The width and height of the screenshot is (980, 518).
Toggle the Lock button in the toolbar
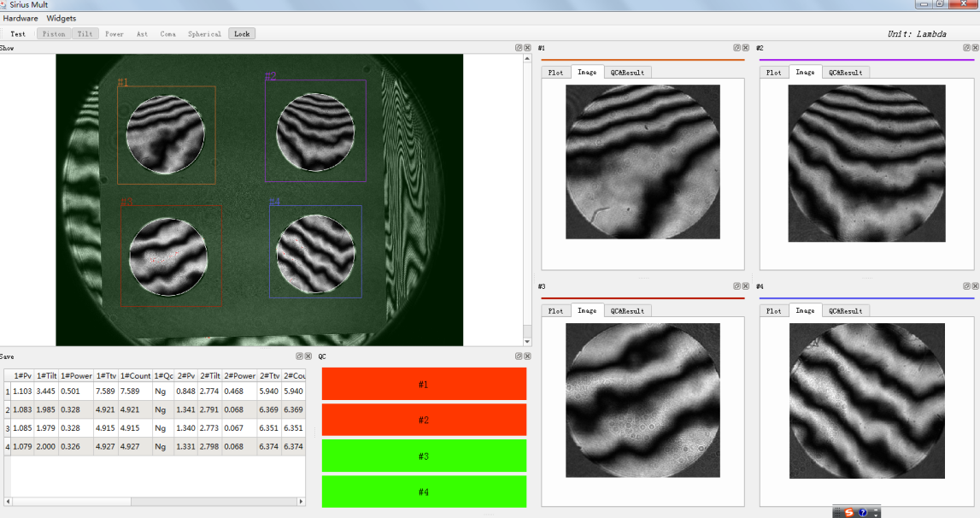pyautogui.click(x=242, y=34)
